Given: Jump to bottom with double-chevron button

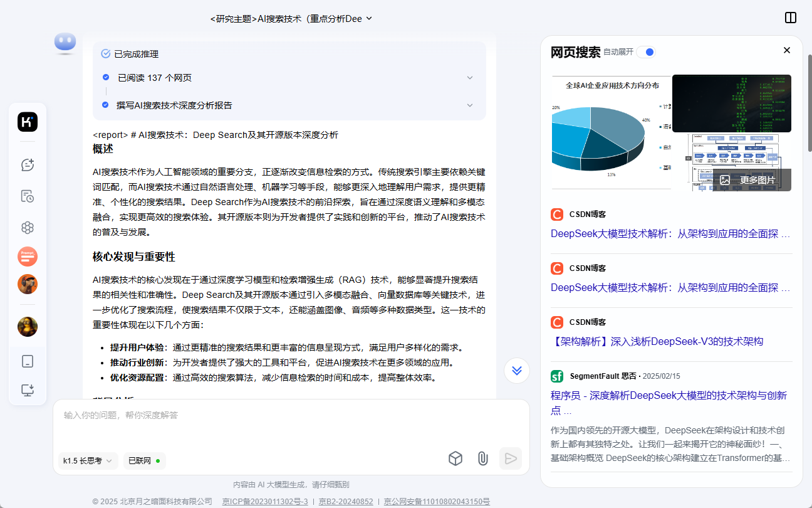Looking at the screenshot, I should [517, 371].
